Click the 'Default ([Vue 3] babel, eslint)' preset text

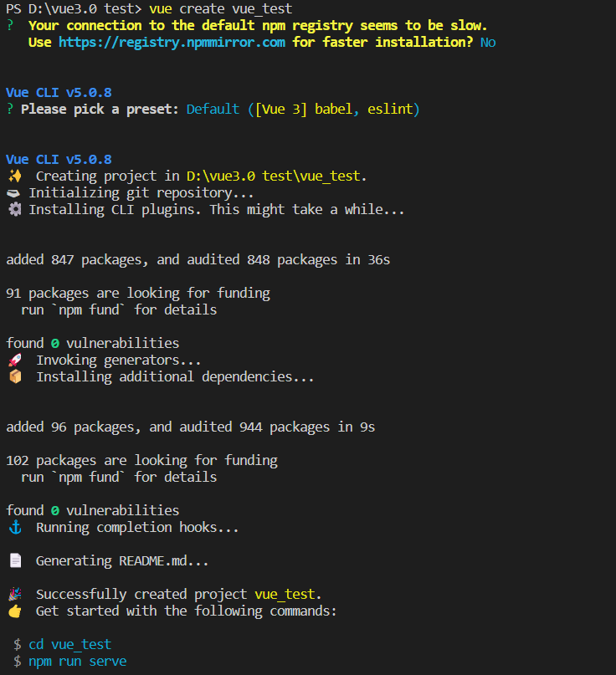coord(303,110)
